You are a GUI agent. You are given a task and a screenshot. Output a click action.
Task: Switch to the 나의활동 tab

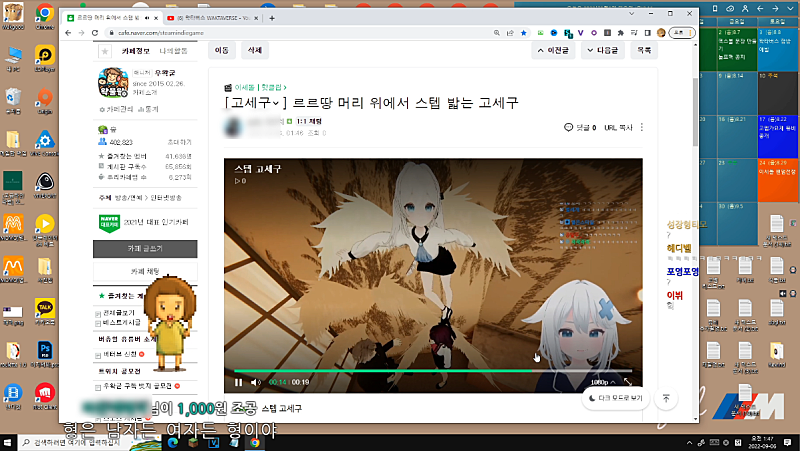point(173,51)
